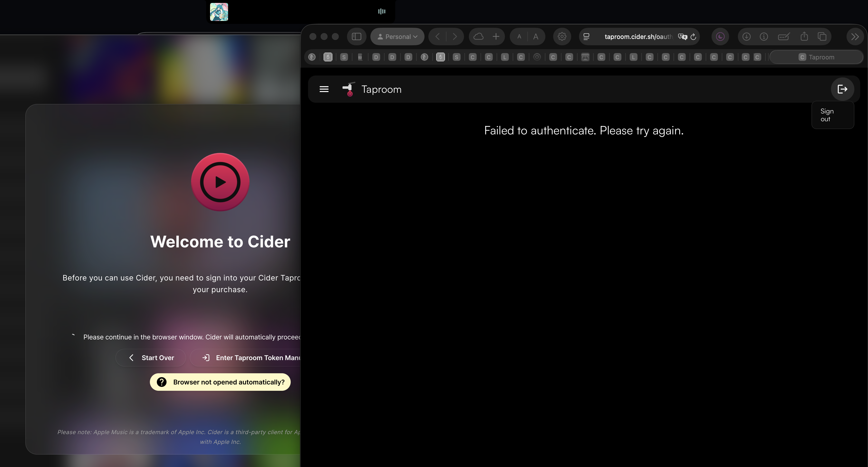The image size is (868, 467).
Task: Click the Taproom sign out icon
Action: tap(842, 89)
